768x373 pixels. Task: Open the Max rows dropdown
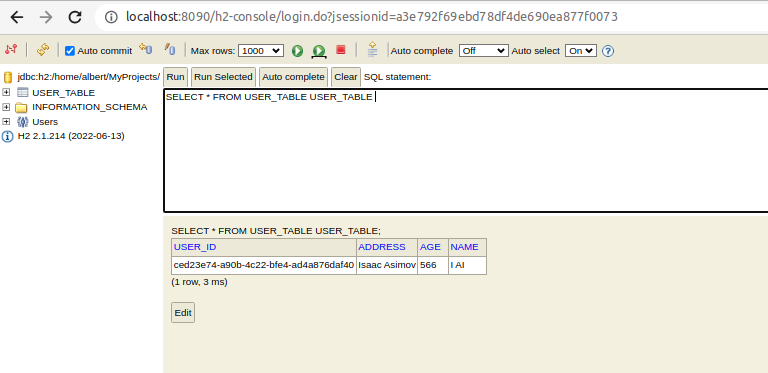261,50
